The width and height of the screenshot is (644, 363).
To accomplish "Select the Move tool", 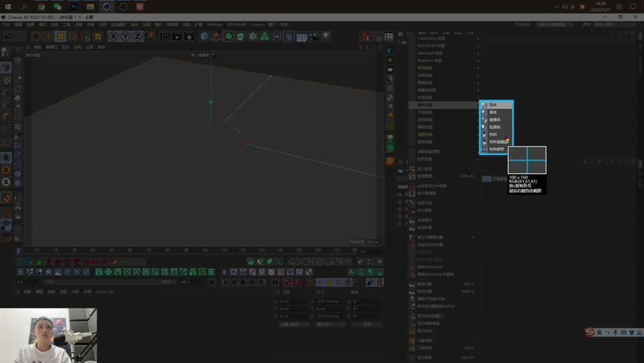I will 48,36.
